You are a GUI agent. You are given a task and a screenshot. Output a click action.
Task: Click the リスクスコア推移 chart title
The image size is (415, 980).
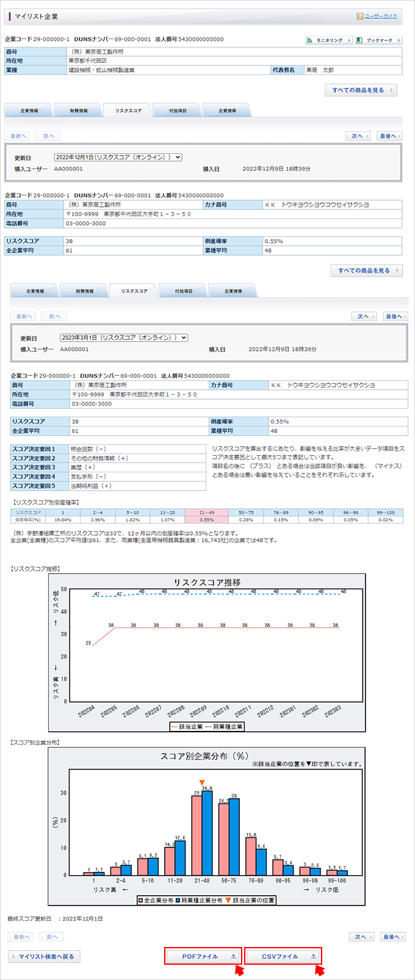point(208,582)
